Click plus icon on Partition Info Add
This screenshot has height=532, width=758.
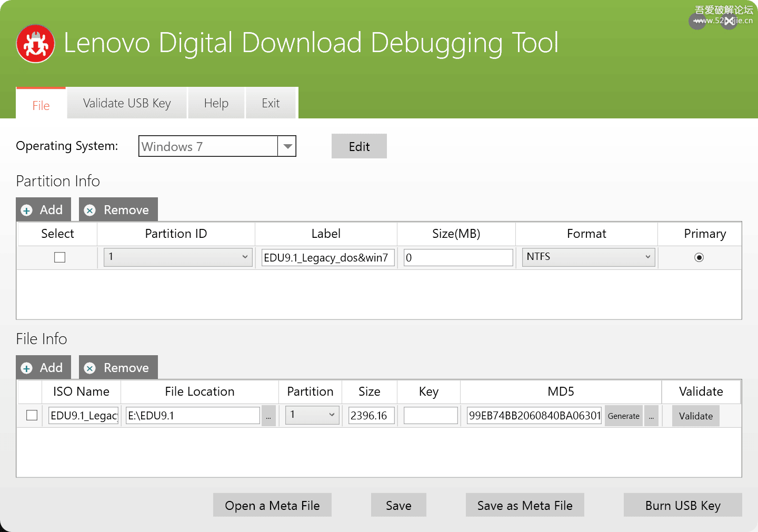27,210
